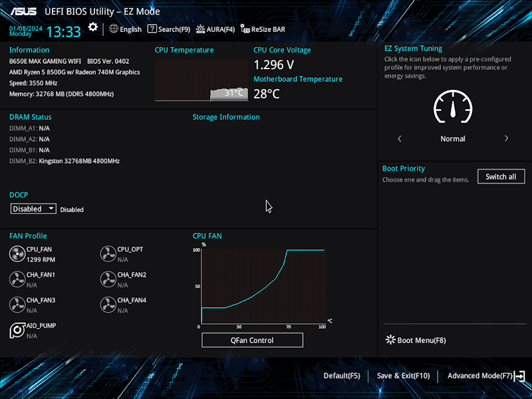Open Search (F9) in the top bar
Screen dimensions: 532x399
coord(169,29)
